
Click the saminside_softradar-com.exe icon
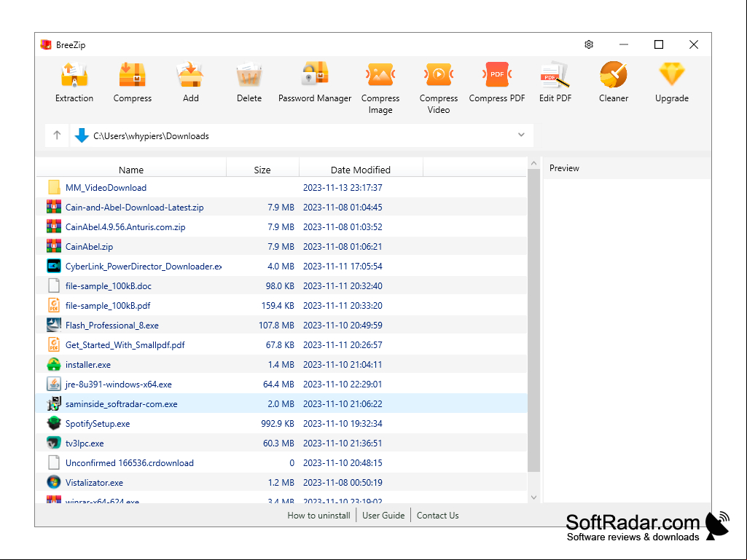pos(54,404)
